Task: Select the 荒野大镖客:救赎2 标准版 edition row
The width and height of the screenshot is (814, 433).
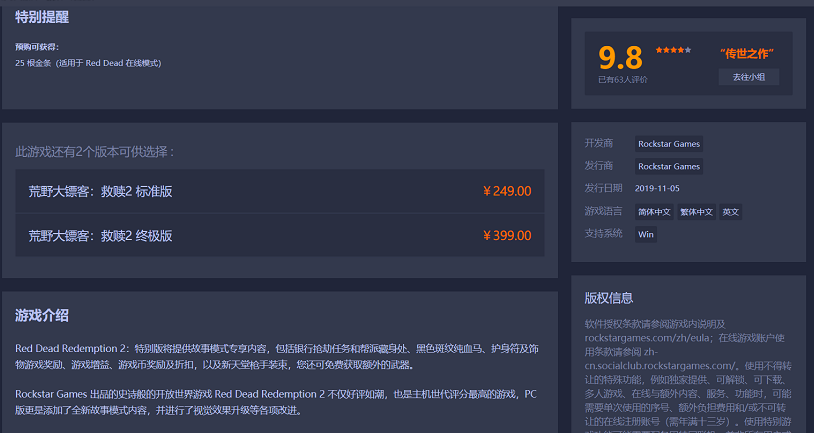Action: 280,191
